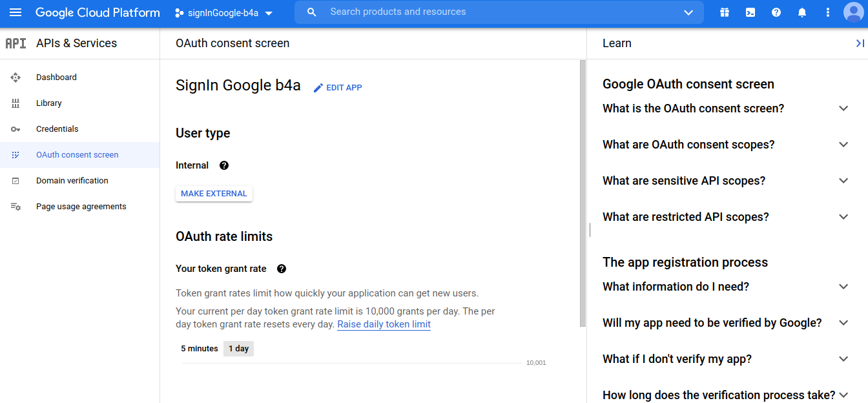Viewport: 868px width, 403px height.
Task: Open the notifications bell
Action: point(802,12)
